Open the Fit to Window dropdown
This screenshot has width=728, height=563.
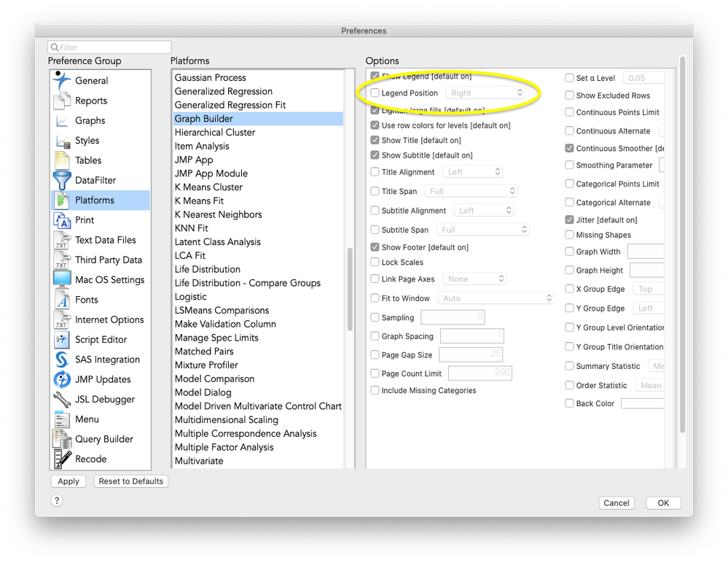(496, 298)
